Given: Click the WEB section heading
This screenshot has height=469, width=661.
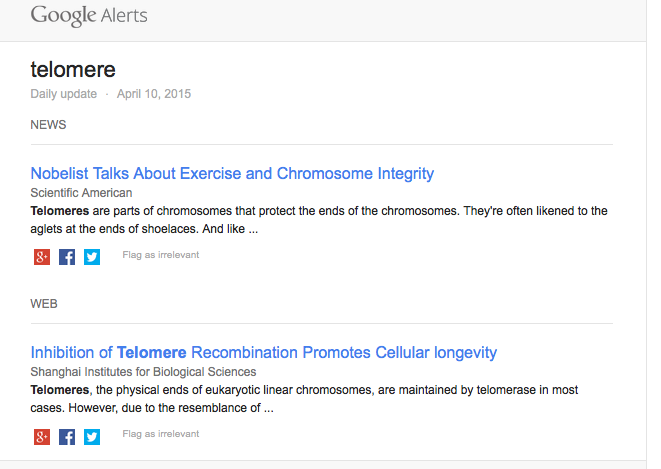Looking at the screenshot, I should (44, 304).
